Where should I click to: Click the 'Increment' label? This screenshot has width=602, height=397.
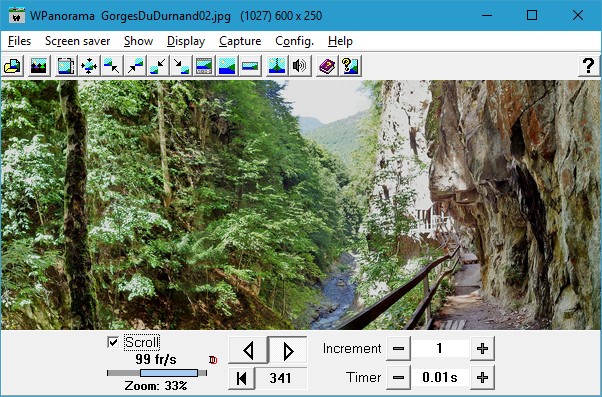[352, 349]
